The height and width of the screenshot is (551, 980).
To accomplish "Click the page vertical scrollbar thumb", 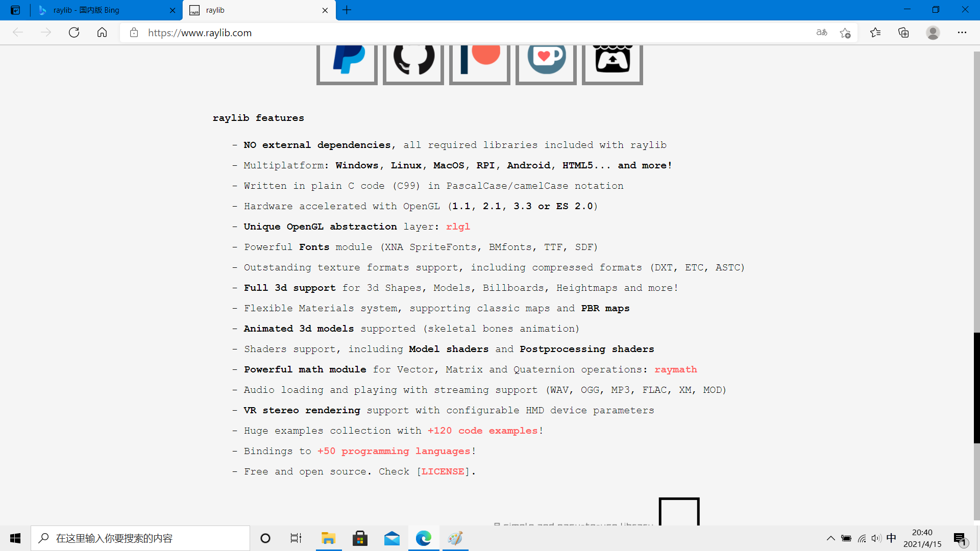I will point(976,388).
